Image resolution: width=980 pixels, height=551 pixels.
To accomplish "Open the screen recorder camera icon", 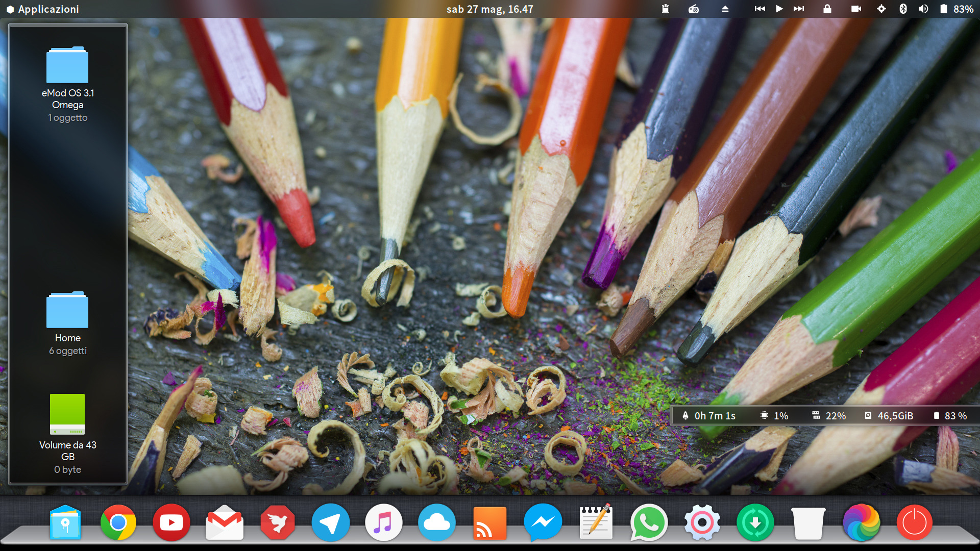I will click(856, 9).
